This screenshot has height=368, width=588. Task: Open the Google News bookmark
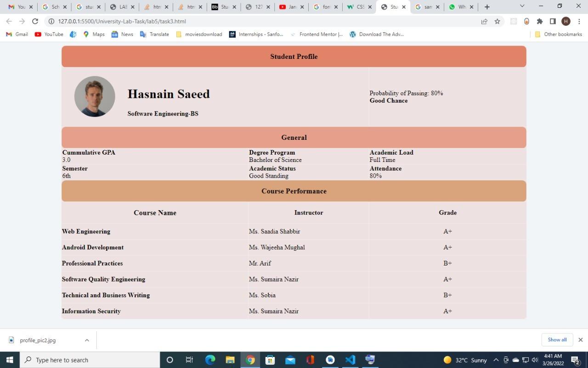(x=122, y=34)
